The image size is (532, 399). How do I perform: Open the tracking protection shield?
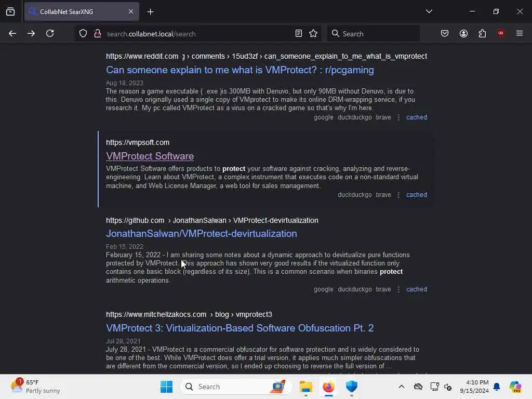click(x=83, y=34)
